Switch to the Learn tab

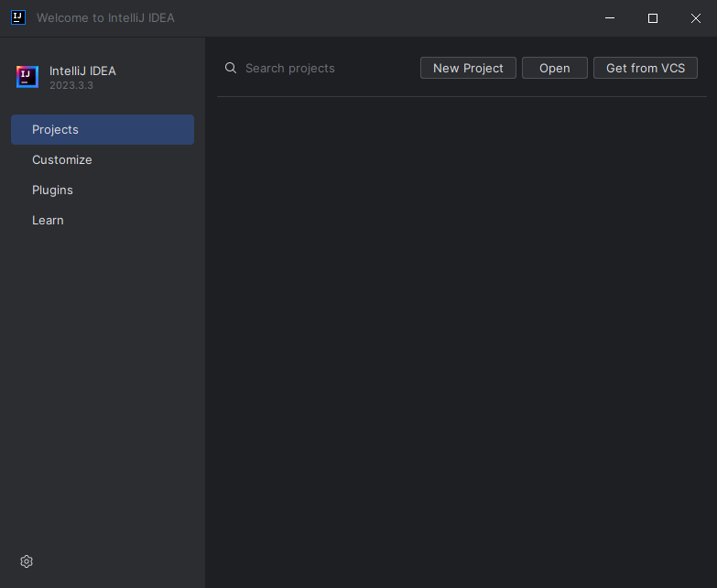(x=103, y=220)
